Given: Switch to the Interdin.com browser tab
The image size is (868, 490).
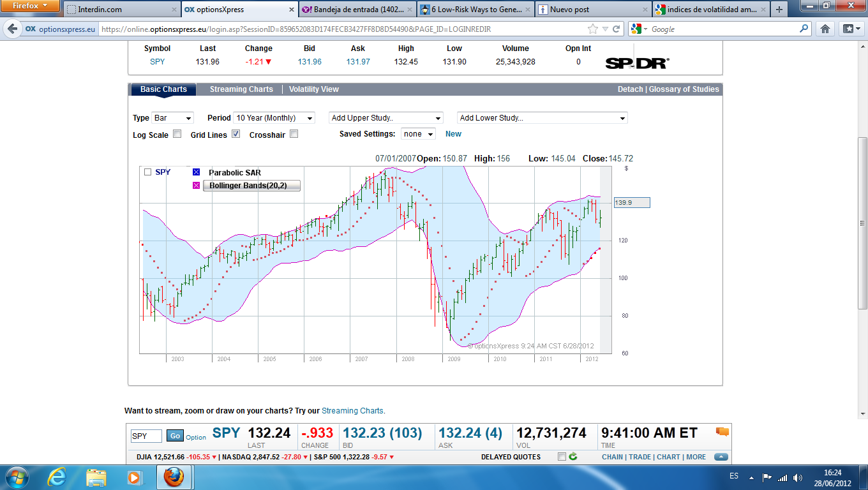Looking at the screenshot, I should click(x=121, y=10).
